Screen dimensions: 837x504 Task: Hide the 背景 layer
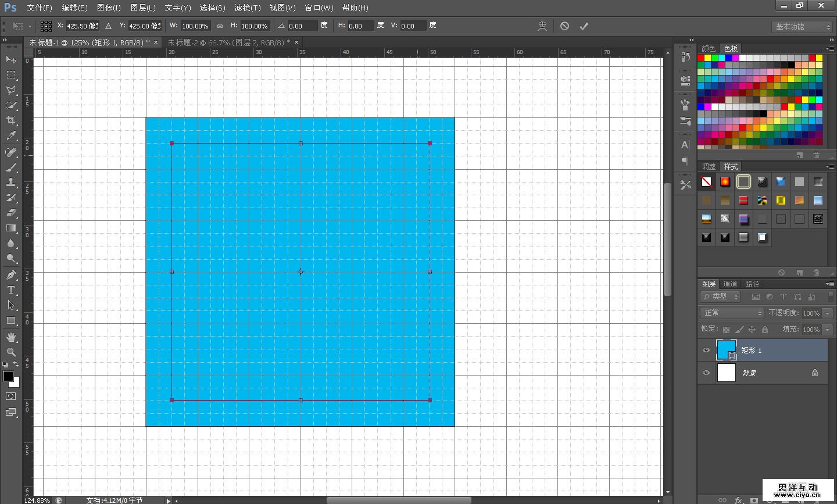[706, 373]
